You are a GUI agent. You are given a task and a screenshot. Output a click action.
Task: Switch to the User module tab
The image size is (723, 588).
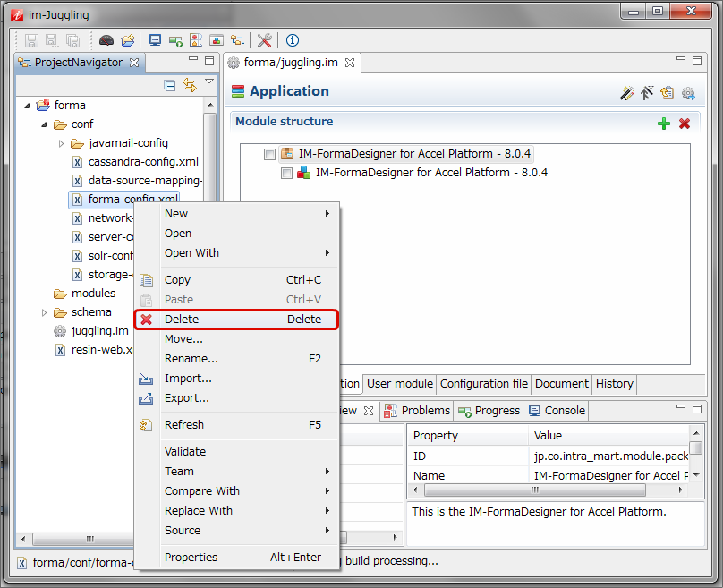[x=400, y=384]
